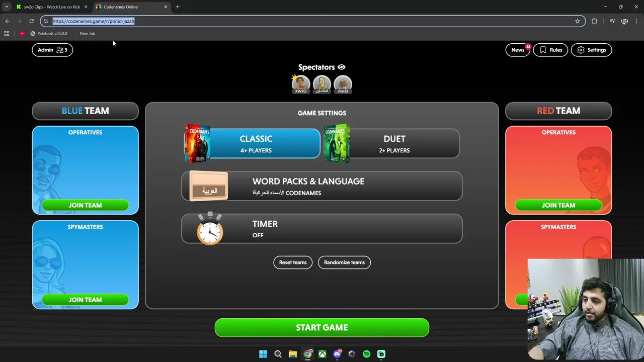Screen dimensions: 644x362
Task: Bookmark this page with the star
Action: tap(578, 21)
